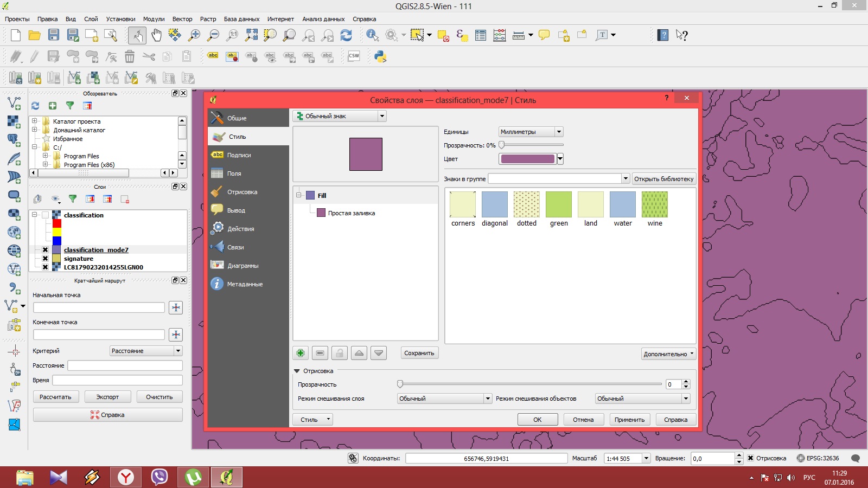Click the purple Цвет color button

(528, 159)
